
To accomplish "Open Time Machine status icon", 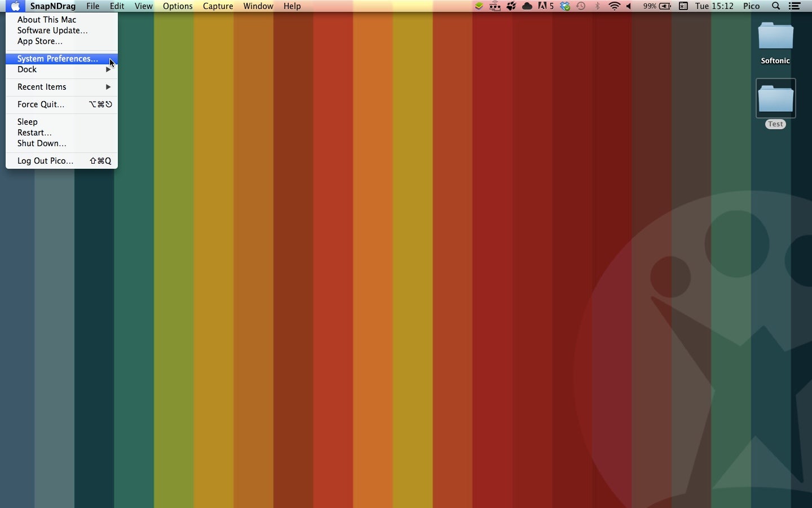I will 582,6.
